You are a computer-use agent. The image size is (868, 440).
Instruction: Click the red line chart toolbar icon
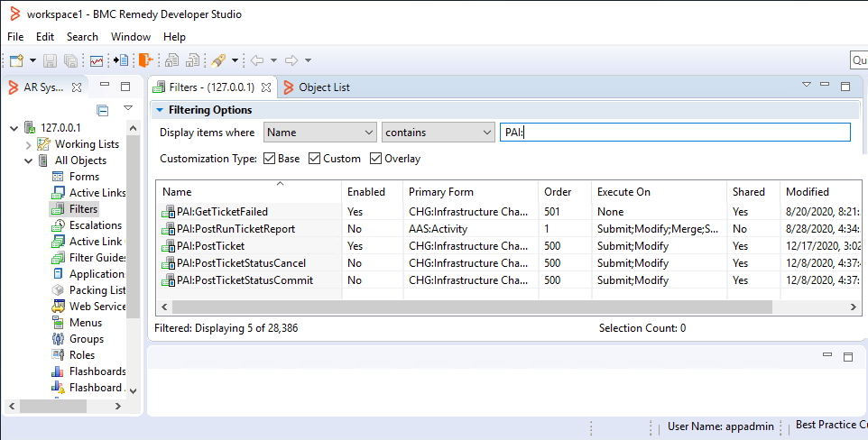pyautogui.click(x=97, y=60)
